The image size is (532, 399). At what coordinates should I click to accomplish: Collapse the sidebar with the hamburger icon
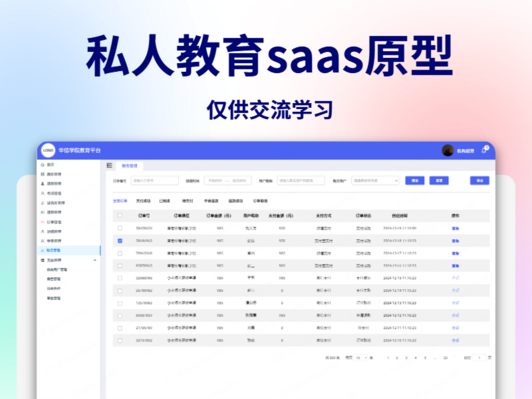[x=109, y=165]
